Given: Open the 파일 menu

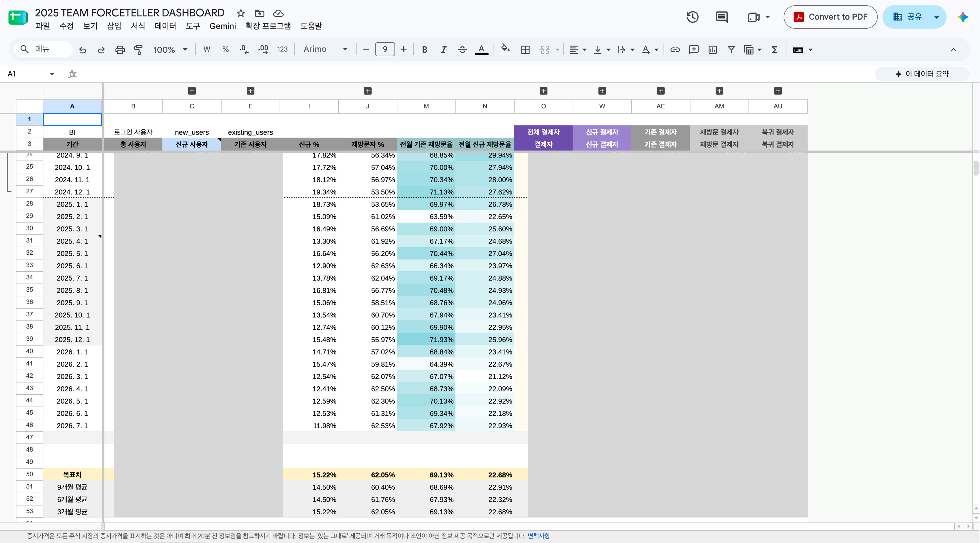Looking at the screenshot, I should point(43,26).
